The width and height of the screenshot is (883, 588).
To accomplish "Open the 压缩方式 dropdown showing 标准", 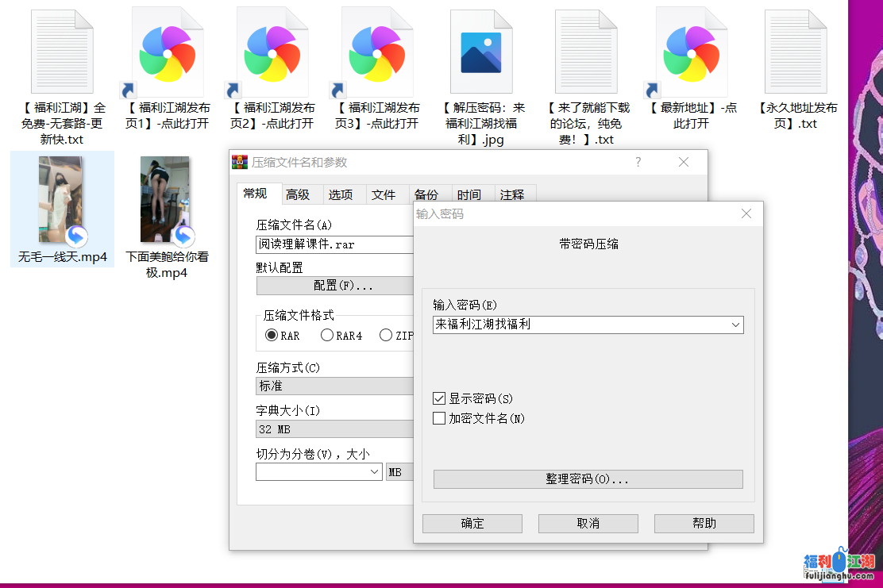I will 334,386.
